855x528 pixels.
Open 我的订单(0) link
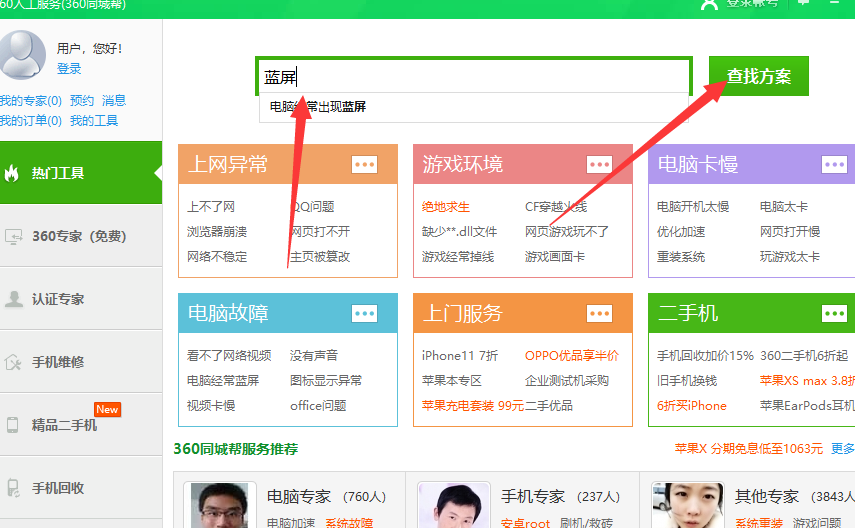tap(31, 121)
